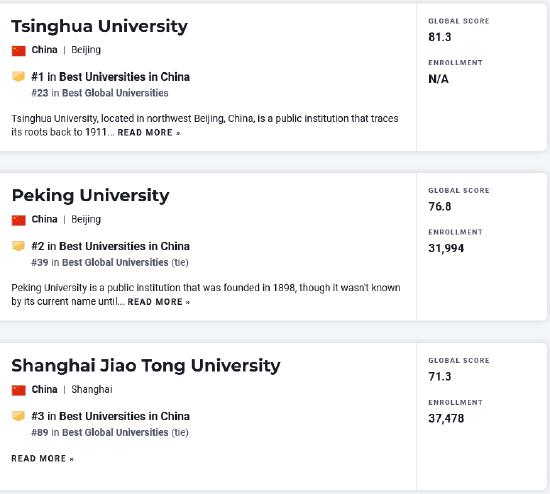Open '#3 in Best Universities in China' link
Screen dimensions: 550x494
click(x=110, y=416)
